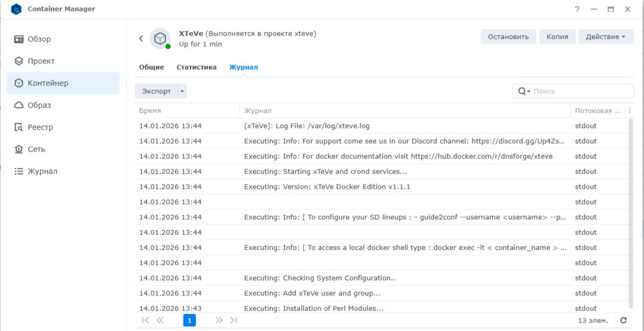Open the Registry (Реестр) sidebar icon

point(19,127)
